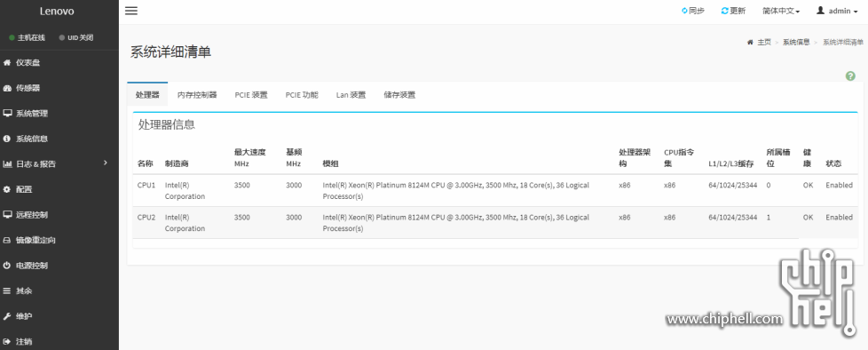Click the refresh icon labeled 更新
Screen dimensions: 868x350
[724, 11]
